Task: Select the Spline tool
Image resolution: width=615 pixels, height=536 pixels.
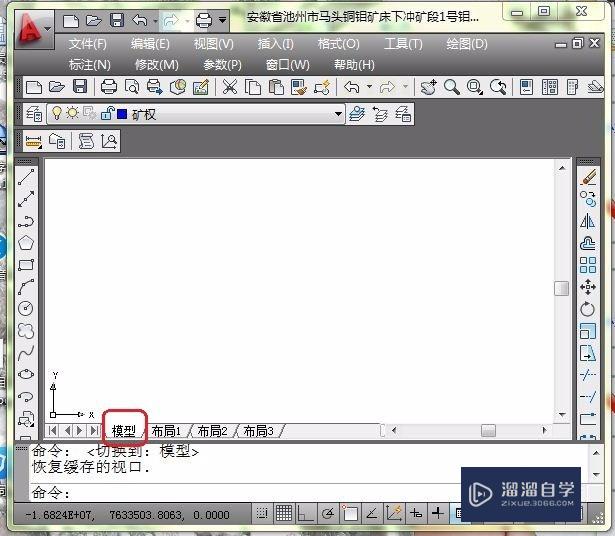Action: pyautogui.click(x=26, y=353)
